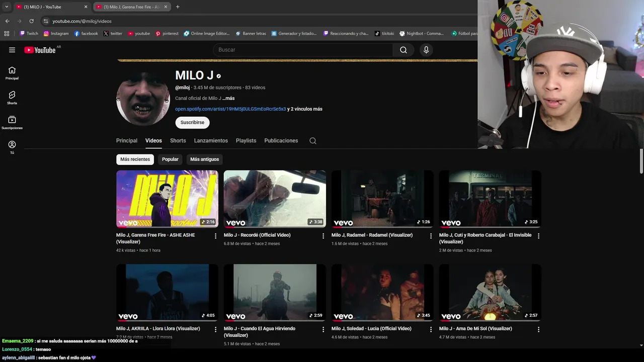Open options menu for El Invisible video

(538, 236)
